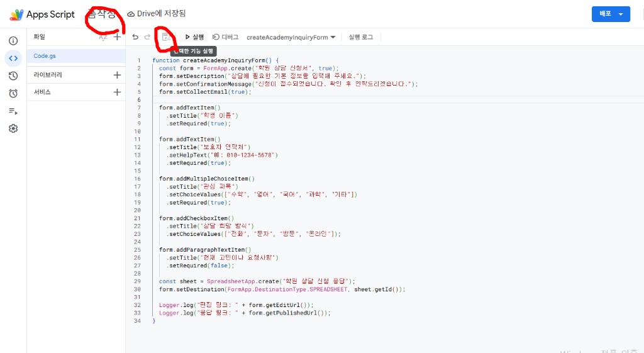Open the Project History sidebar icon
Viewport: 644px width, 353px height.
point(13,76)
